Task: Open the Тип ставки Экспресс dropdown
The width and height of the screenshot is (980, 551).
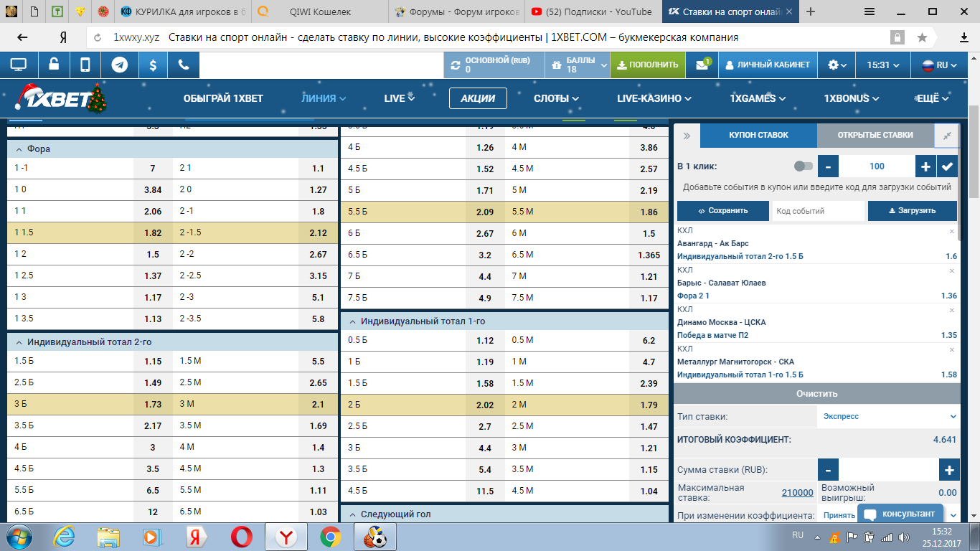Action: click(888, 416)
